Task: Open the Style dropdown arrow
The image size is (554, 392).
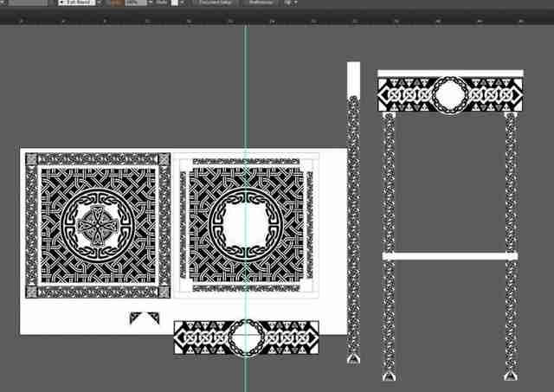Action: (x=183, y=3)
